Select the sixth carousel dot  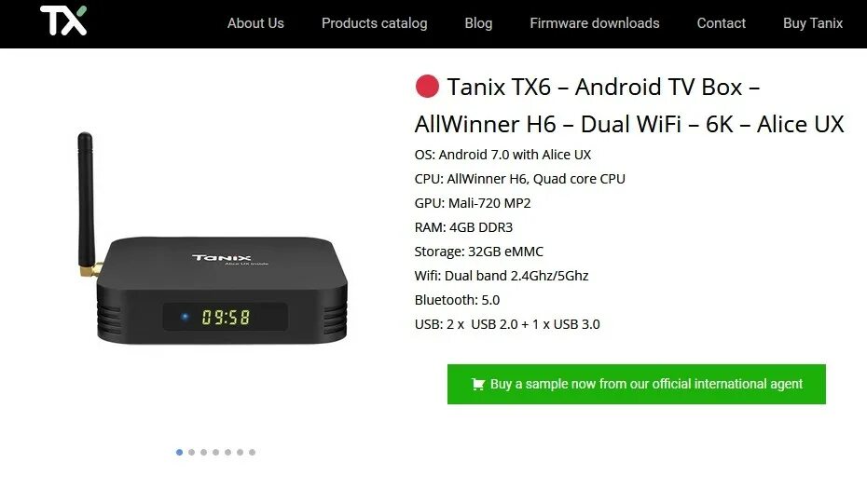pyautogui.click(x=240, y=452)
